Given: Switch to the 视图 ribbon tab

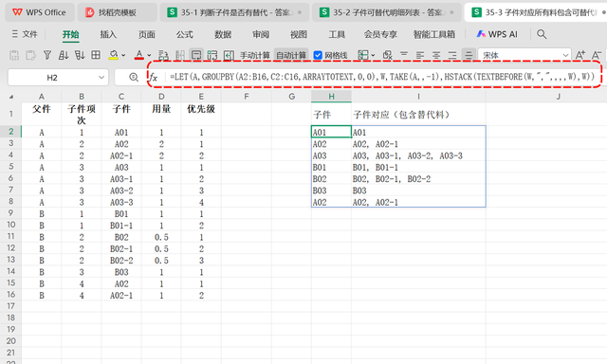Looking at the screenshot, I should tap(299, 34).
